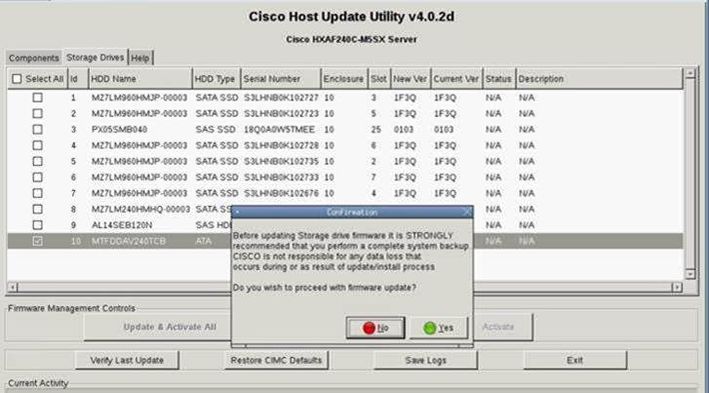Click Restore CIMC Defaults button
The width and height of the screenshot is (709, 393).
[276, 360]
